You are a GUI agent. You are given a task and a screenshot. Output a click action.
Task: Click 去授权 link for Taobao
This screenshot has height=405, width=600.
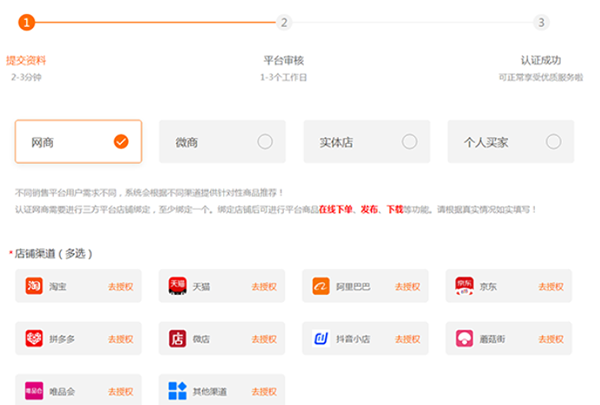pos(120,287)
